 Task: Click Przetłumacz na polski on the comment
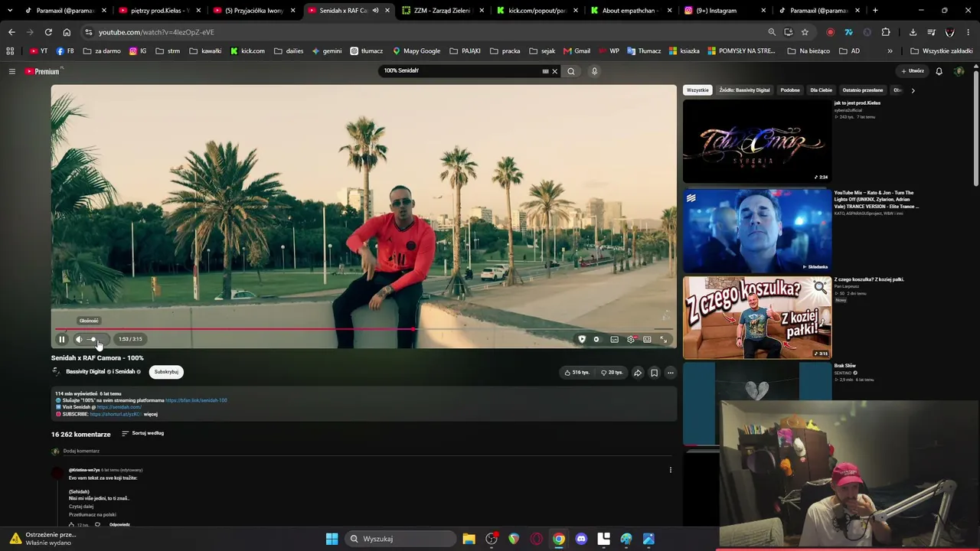(x=92, y=514)
